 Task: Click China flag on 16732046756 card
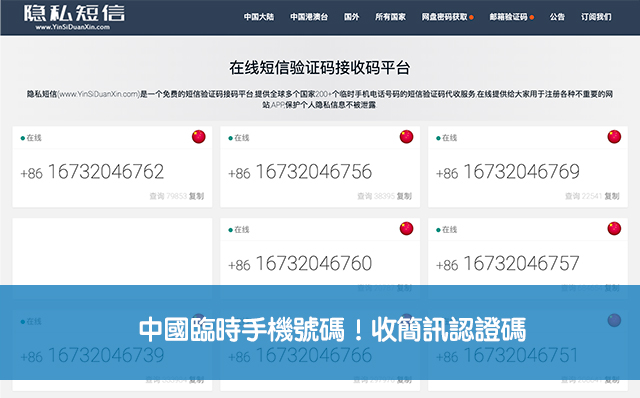click(x=407, y=137)
